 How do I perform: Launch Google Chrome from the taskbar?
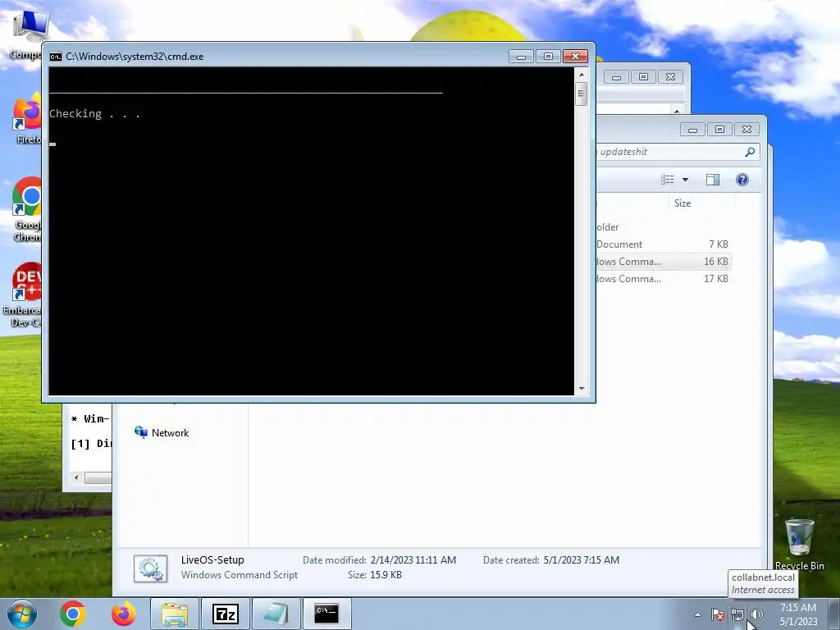click(x=73, y=614)
